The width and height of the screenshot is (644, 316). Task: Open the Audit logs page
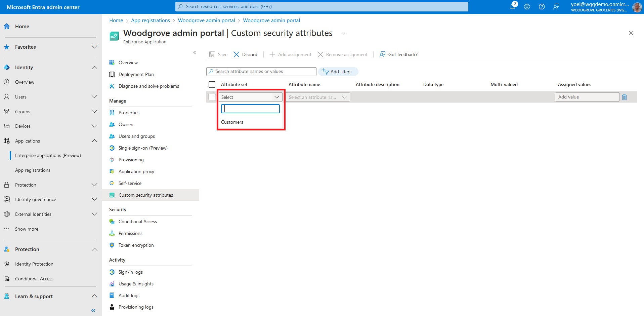click(x=129, y=295)
